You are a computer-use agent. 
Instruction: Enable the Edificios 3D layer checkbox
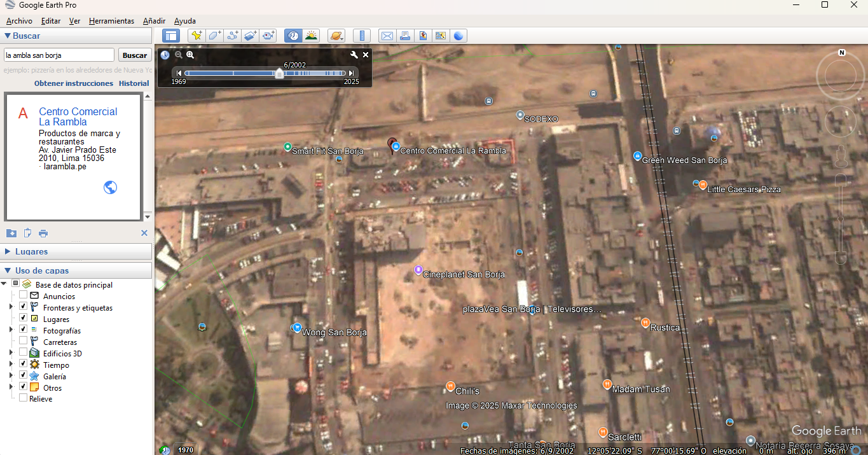point(24,353)
